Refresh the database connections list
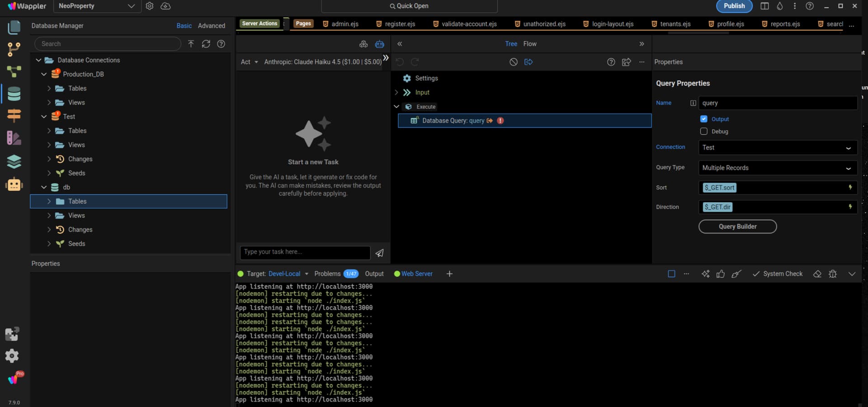 coord(206,44)
